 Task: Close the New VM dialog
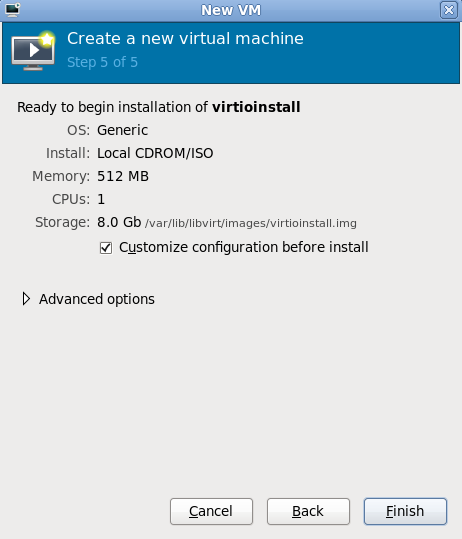click(449, 10)
